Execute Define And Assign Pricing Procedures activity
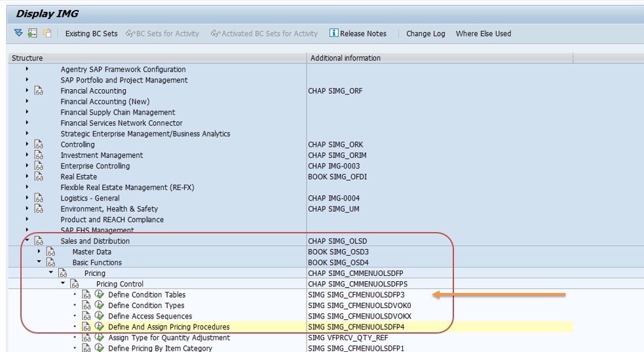 point(100,327)
